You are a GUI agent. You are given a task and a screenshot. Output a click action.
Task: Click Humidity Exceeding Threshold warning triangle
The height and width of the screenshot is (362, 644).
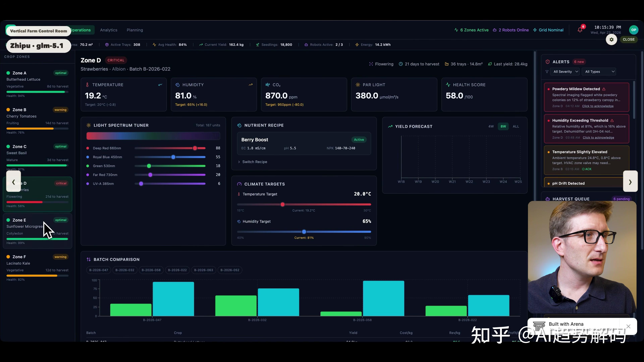612,120
